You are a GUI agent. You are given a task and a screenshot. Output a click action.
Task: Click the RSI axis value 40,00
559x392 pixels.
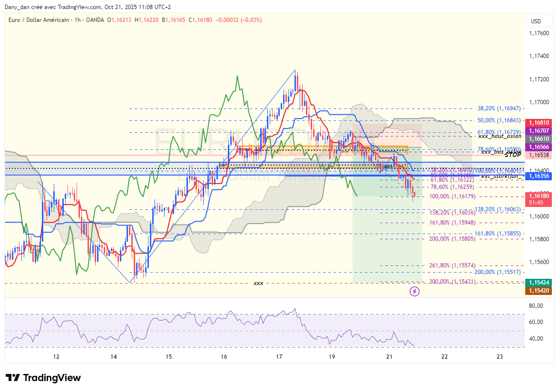[536, 339]
